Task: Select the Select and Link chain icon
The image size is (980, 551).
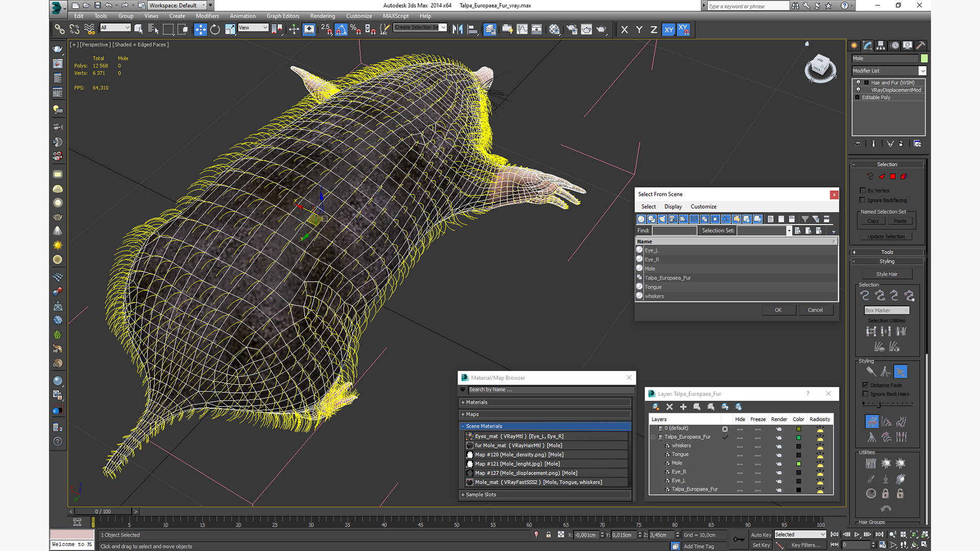Action: pyautogui.click(x=59, y=30)
